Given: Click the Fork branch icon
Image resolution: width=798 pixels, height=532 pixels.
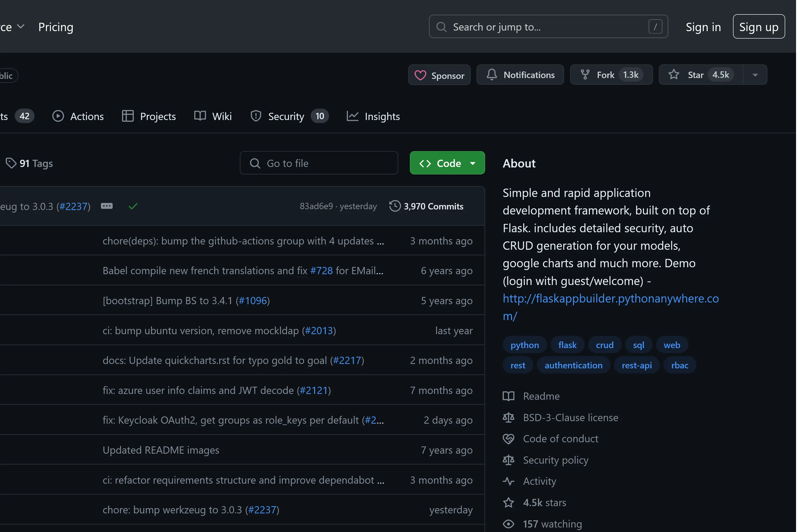Looking at the screenshot, I should (x=585, y=75).
